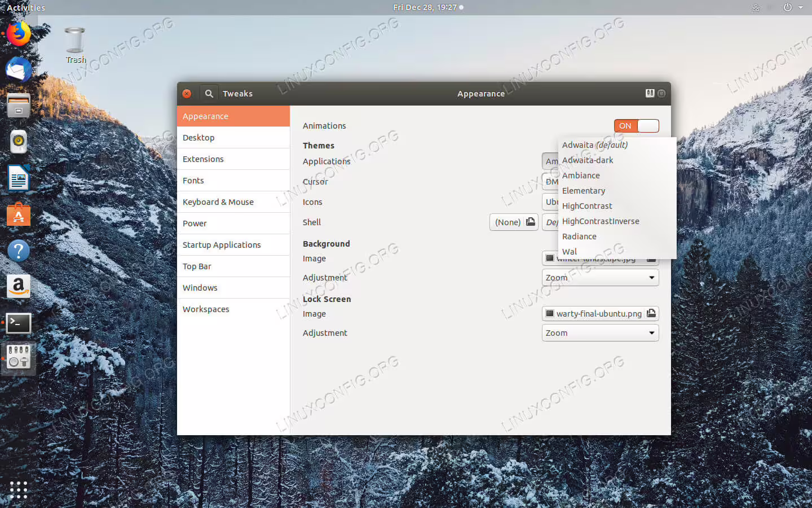The width and height of the screenshot is (812, 508).
Task: Open the Files manager dock icon
Action: [x=19, y=106]
